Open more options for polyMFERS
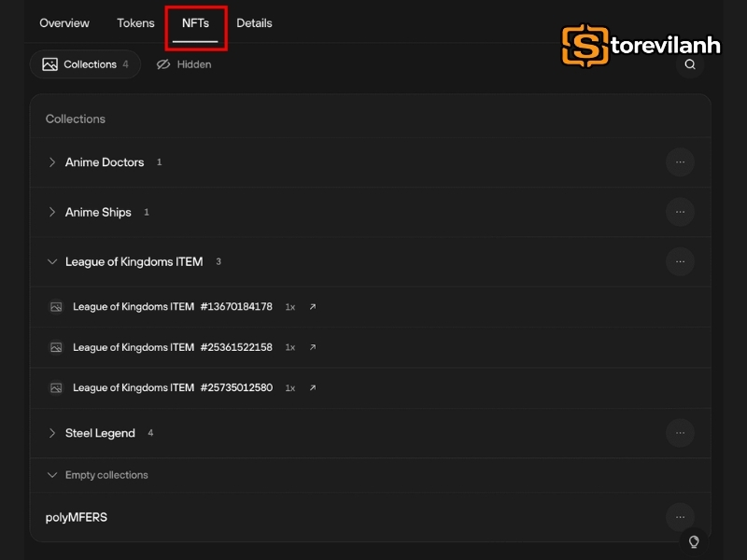 coord(680,517)
